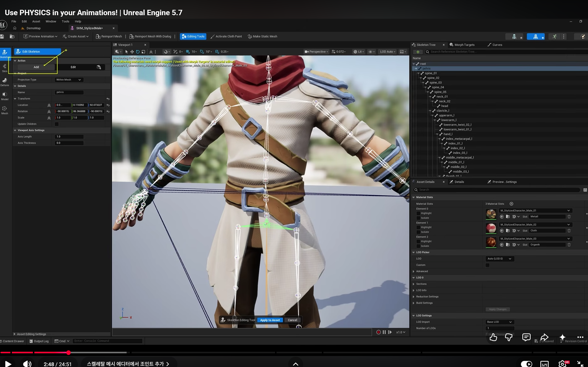Choose the rotate gizmo in viewport toolbar
Viewport: 588px width, 367px height.
click(x=138, y=52)
